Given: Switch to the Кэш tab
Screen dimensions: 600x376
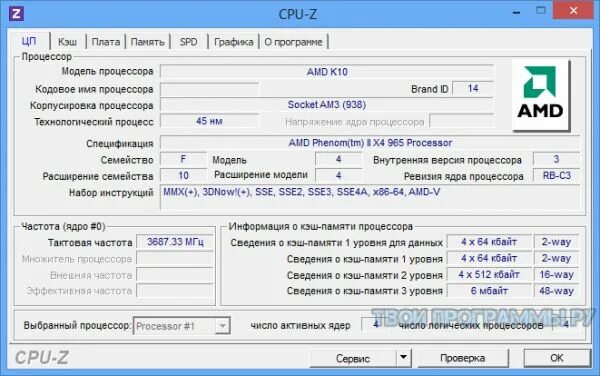Looking at the screenshot, I should click(x=67, y=42).
